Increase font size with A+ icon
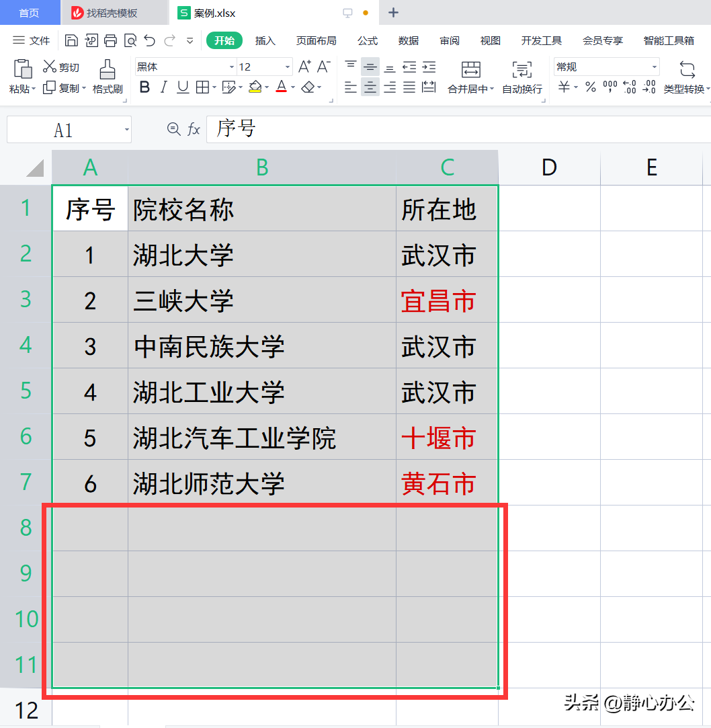Viewport: 711px width, 728px height. 304,67
